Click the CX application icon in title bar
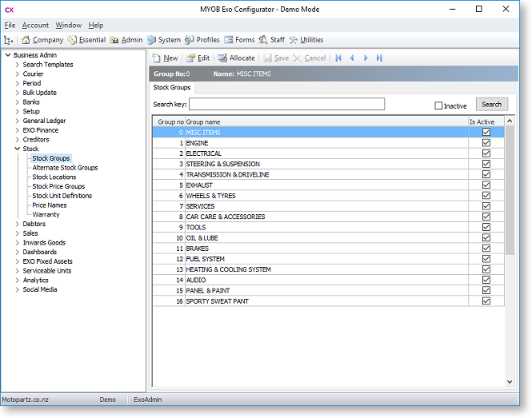532x418 pixels. click(x=9, y=10)
